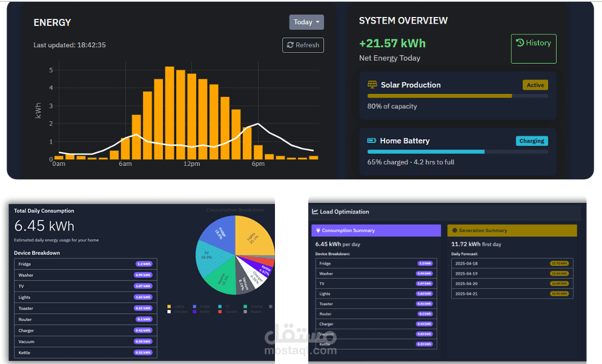The width and height of the screenshot is (602, 364).
Task: Click the Refresh button in Energy panel
Action: pyautogui.click(x=303, y=45)
